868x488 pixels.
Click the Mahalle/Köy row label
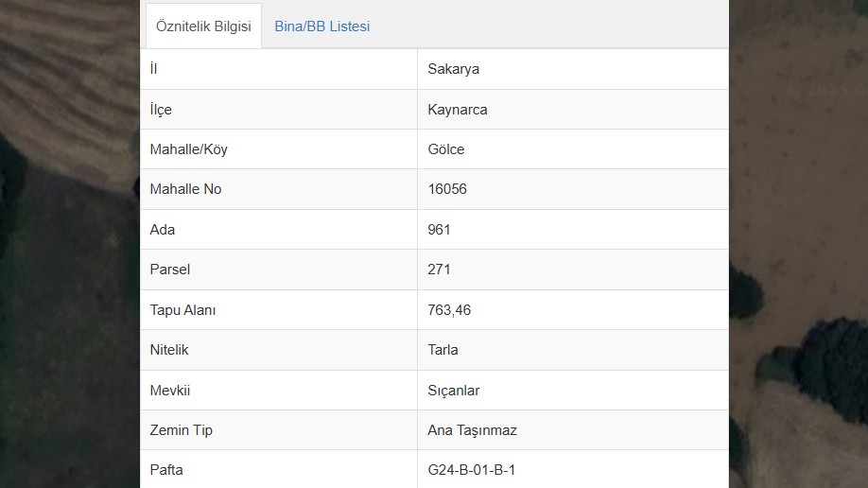point(188,149)
